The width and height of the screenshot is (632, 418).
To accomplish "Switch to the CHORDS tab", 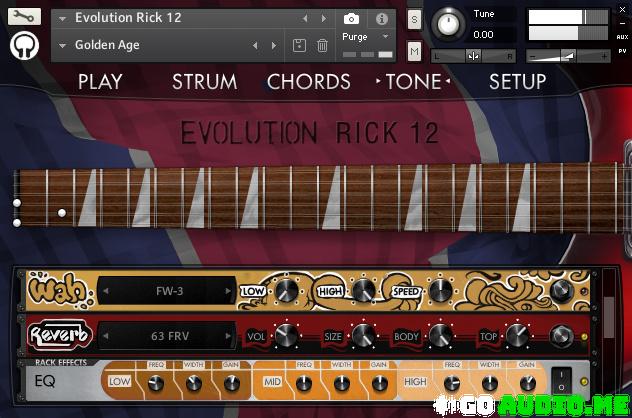I will tap(309, 82).
